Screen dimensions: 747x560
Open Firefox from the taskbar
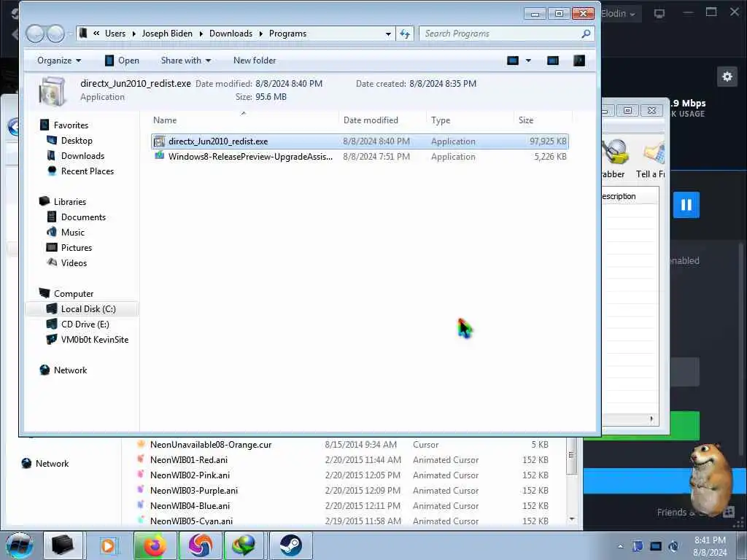pyautogui.click(x=155, y=545)
